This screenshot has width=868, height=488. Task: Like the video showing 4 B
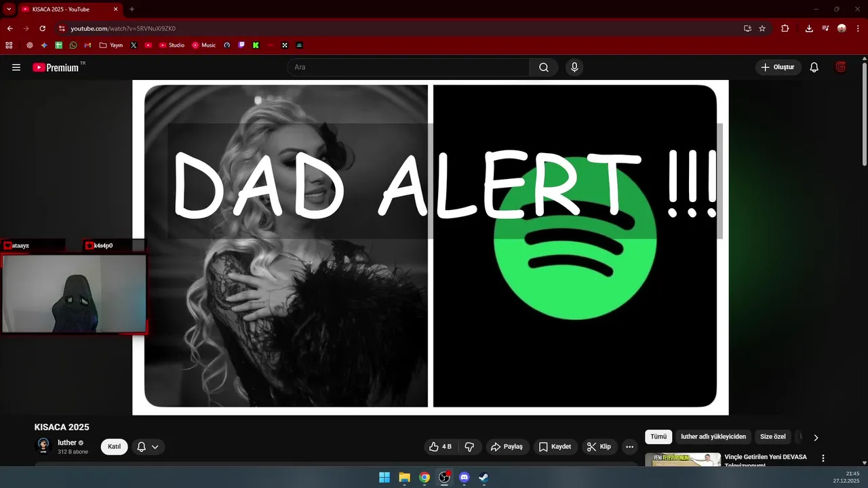[440, 447]
